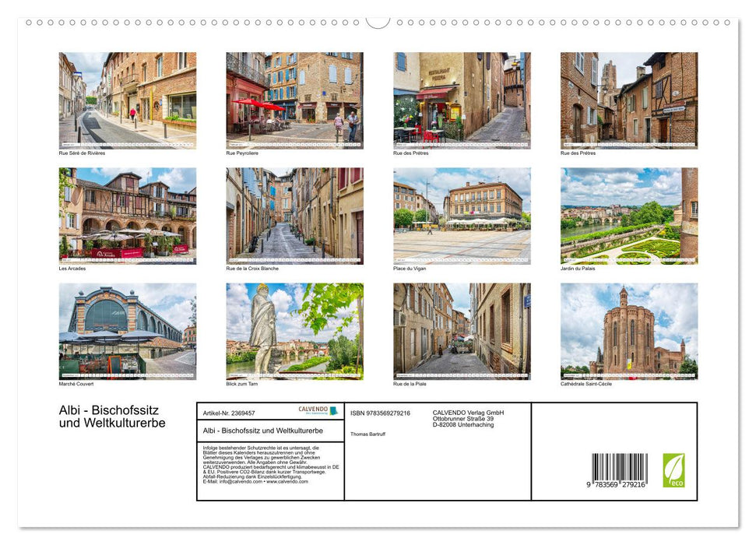Click 'D-82008 Unterhaching' address line
The height and width of the screenshot is (545, 756).
[462, 425]
